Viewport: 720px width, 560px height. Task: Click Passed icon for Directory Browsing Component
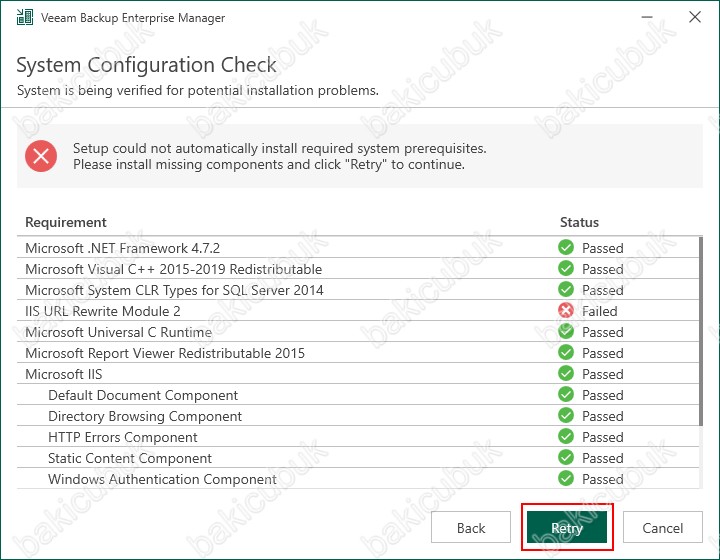tap(566, 415)
